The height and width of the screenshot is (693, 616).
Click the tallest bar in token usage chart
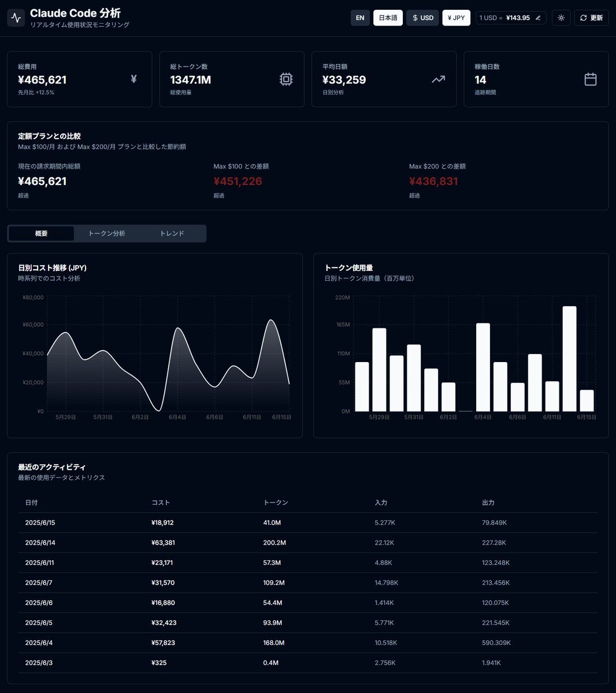click(570, 359)
